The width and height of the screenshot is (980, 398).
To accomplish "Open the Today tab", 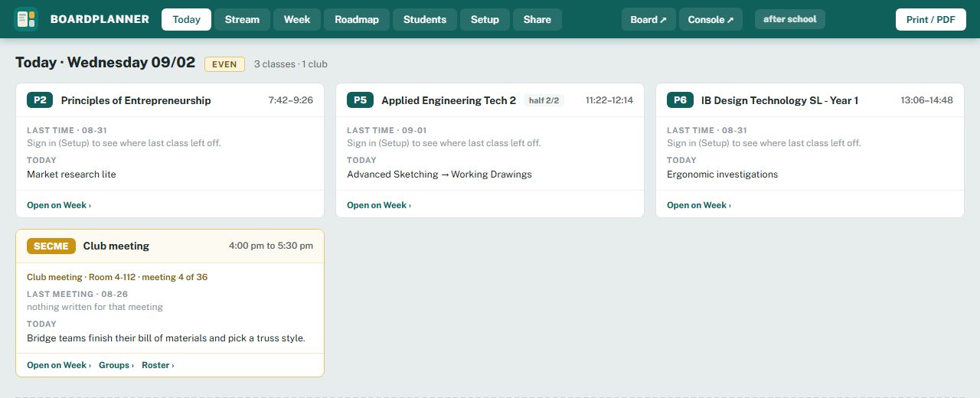I will tap(186, 19).
